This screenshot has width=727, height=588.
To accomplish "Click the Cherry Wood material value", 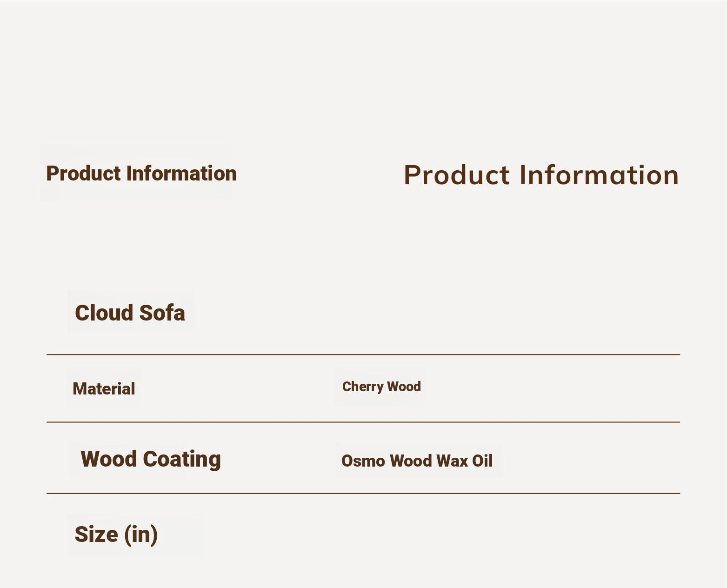I will [x=381, y=387].
